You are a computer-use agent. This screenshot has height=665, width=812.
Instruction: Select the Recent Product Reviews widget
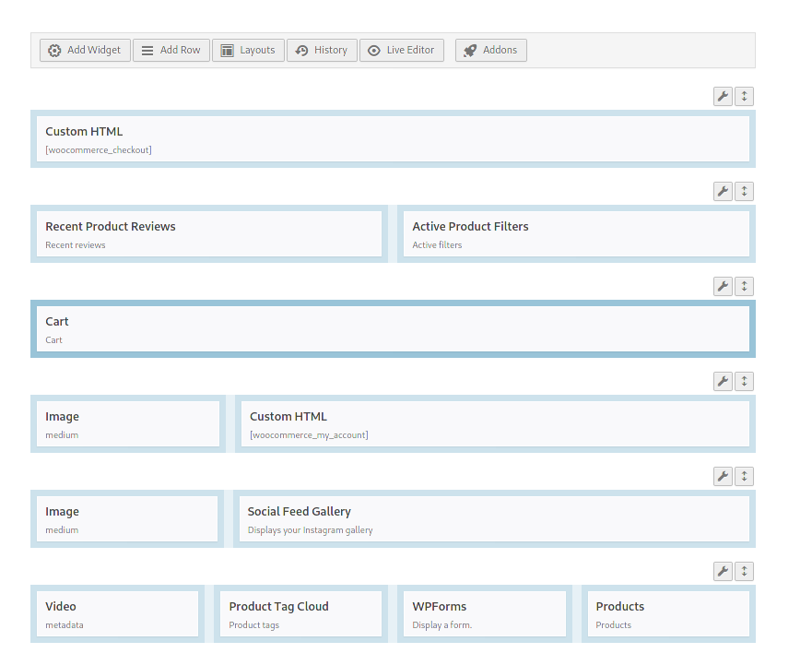coord(209,234)
